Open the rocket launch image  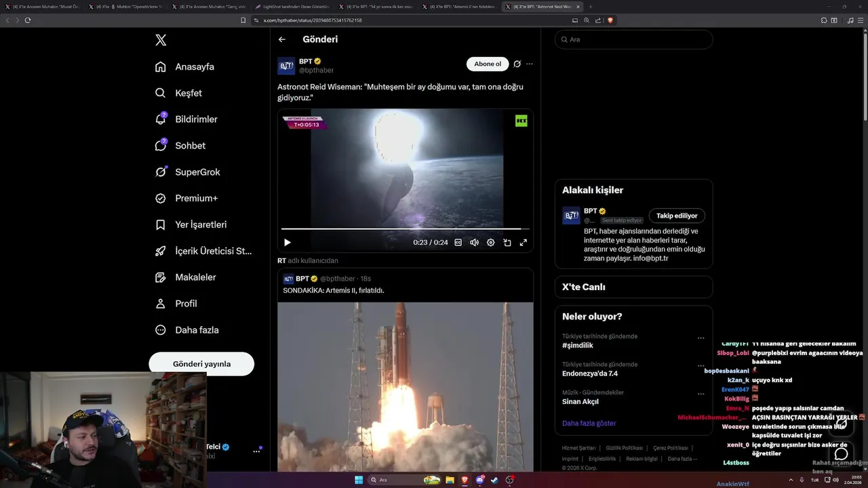pos(406,386)
